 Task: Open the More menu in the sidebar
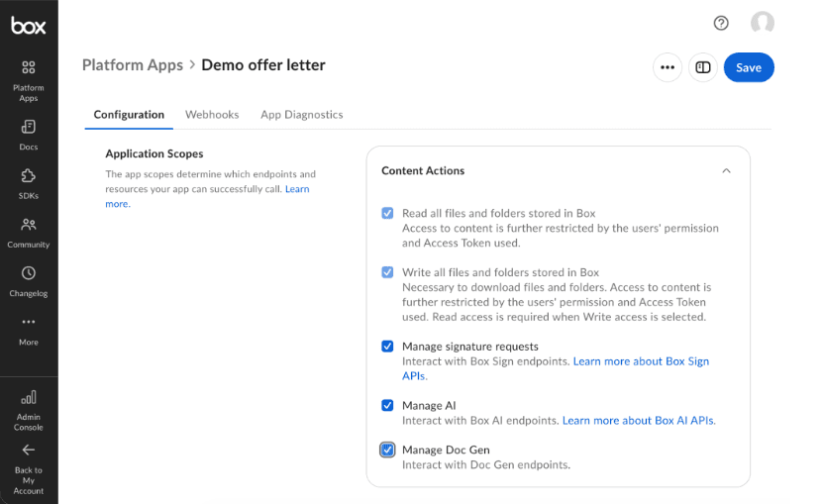29,331
